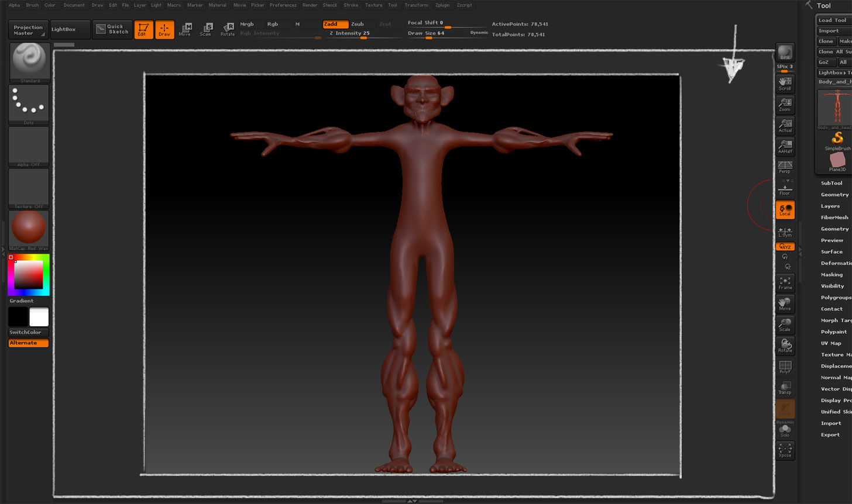
Task: Open the Texture Off selector
Action: coord(29,189)
